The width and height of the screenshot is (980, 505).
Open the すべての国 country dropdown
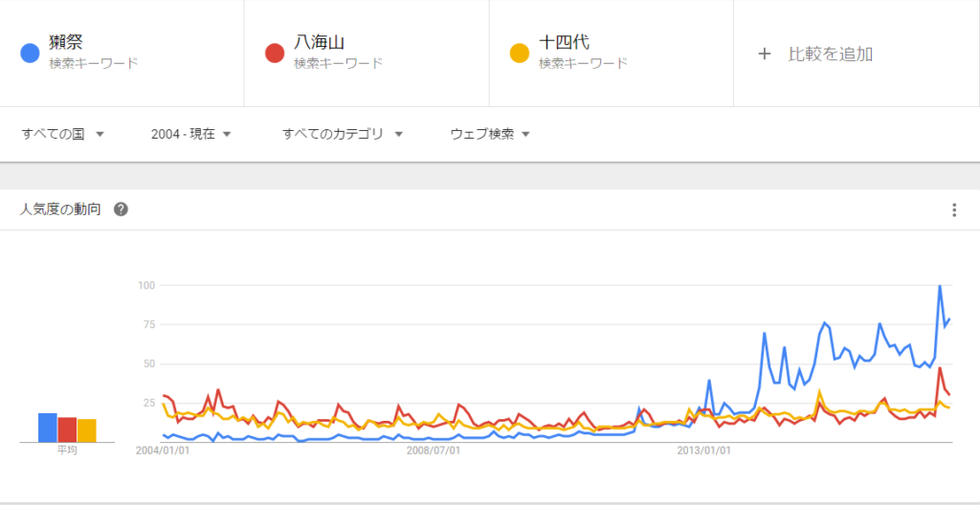tap(63, 134)
